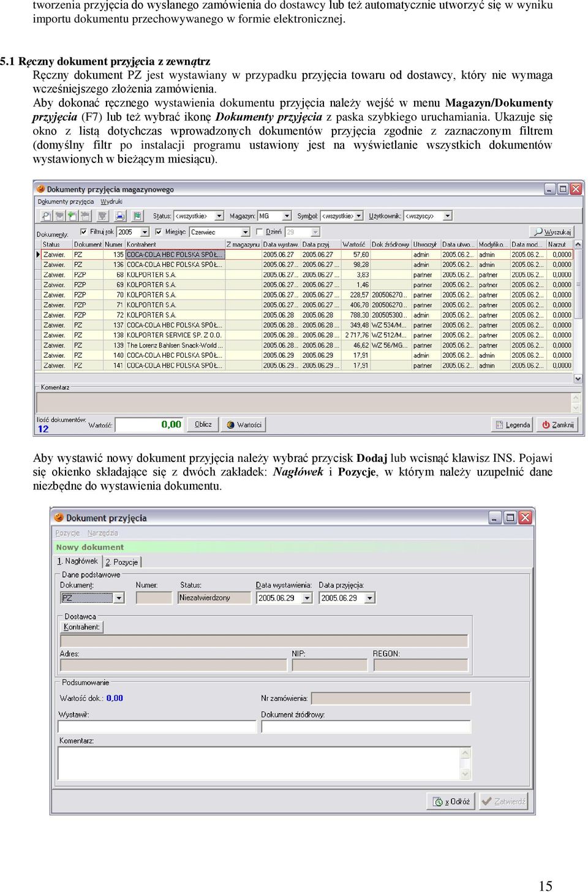Open the Symbol filter dropdown

(x=359, y=216)
